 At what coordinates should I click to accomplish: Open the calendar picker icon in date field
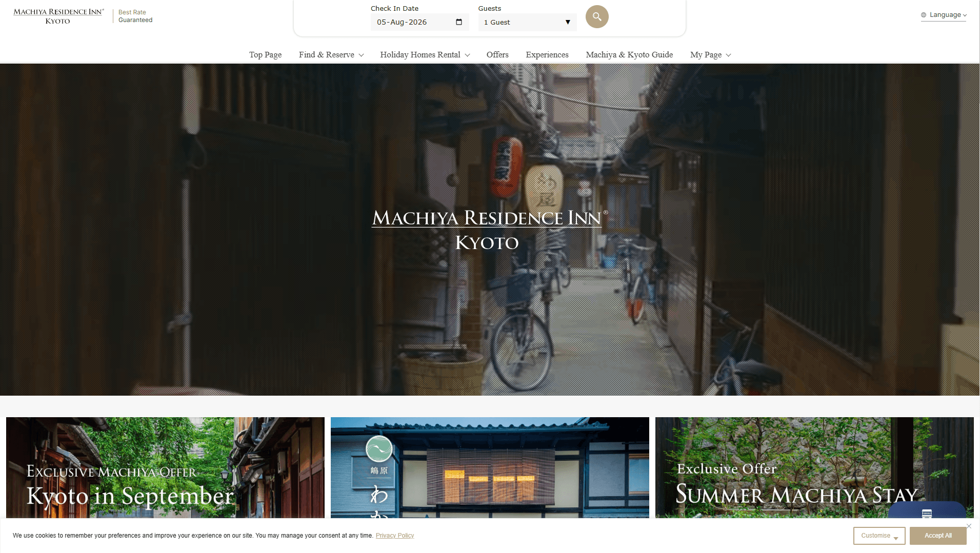pyautogui.click(x=459, y=22)
